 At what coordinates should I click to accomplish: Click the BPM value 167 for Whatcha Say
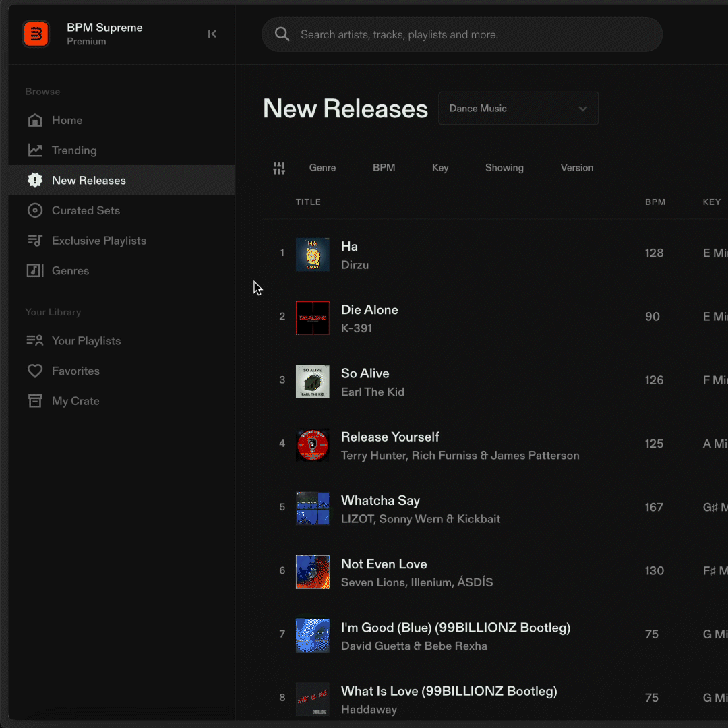click(654, 507)
